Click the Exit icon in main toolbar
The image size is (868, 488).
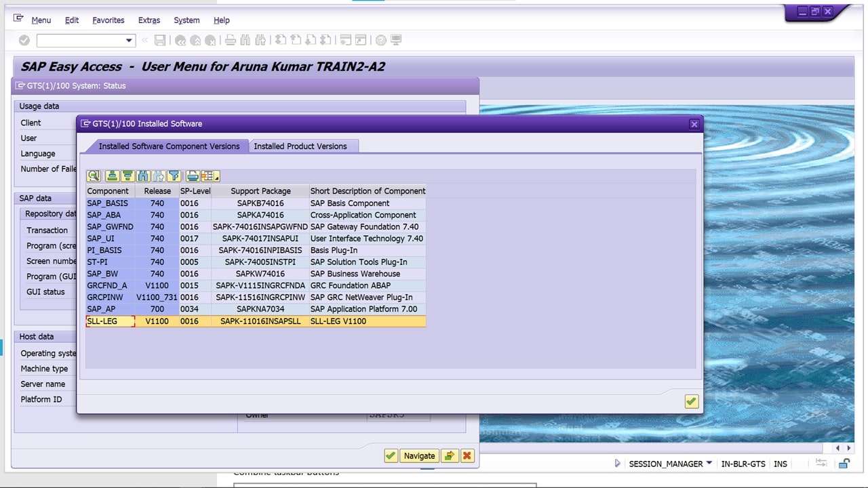click(195, 41)
